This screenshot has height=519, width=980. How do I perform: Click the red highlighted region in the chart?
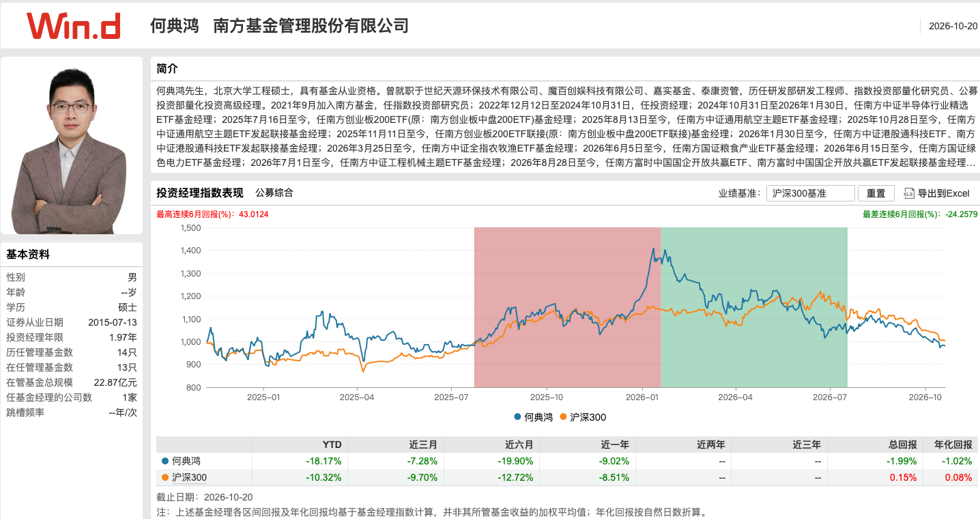567,307
